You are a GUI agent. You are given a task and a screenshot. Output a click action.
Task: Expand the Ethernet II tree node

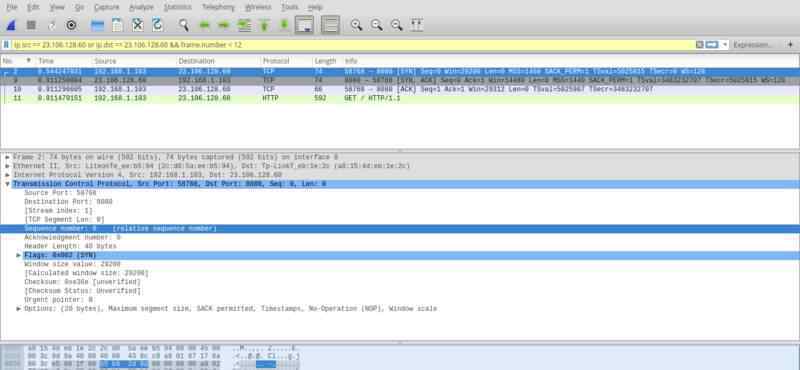pyautogui.click(x=7, y=166)
